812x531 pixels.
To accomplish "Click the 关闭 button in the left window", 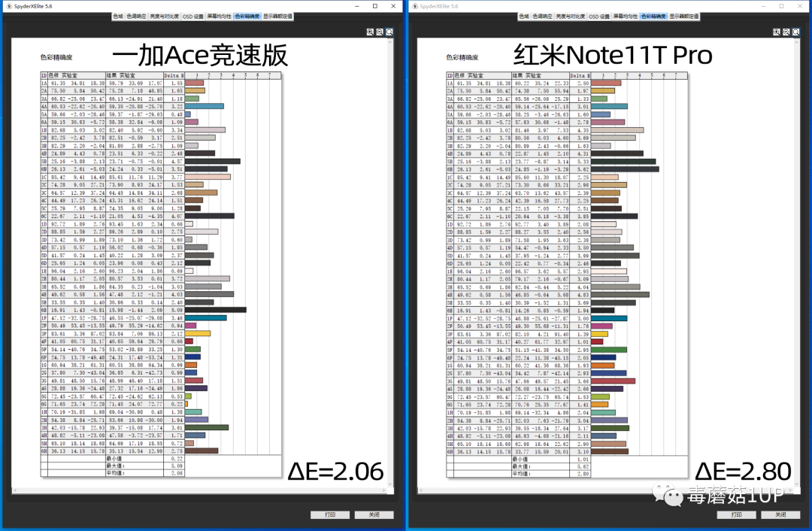I will 374,515.
